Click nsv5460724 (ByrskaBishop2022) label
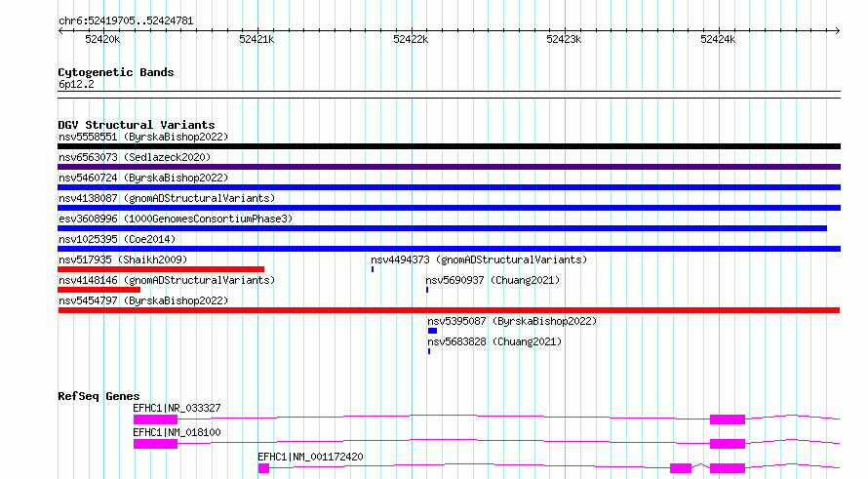868x479 pixels. 143,178
